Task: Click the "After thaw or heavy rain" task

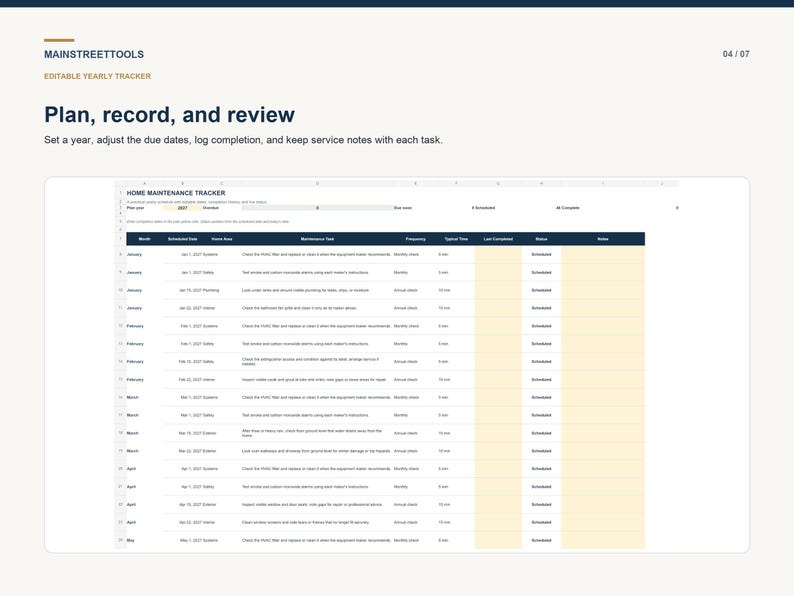Action: (x=312, y=433)
